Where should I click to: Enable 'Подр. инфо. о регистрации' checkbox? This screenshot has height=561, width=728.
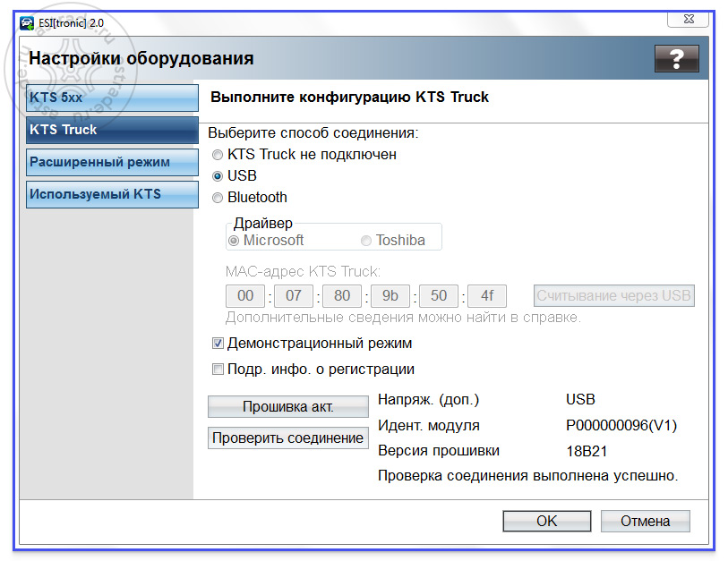(218, 370)
